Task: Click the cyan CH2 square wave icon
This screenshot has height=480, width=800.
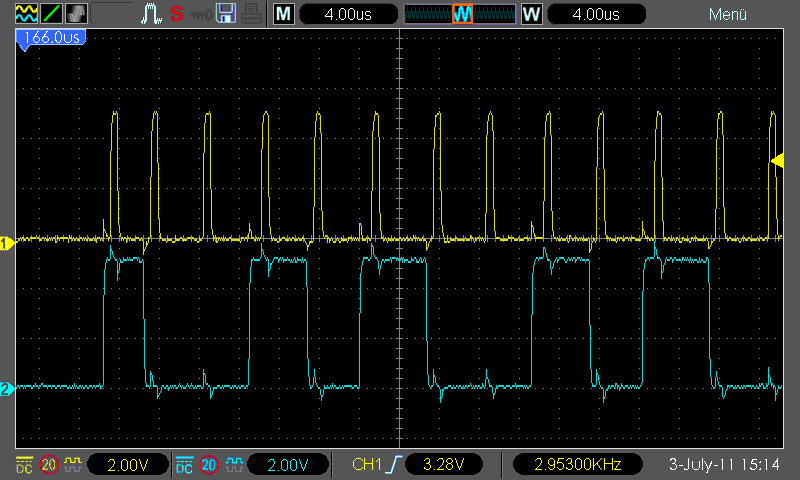Action: [234, 465]
